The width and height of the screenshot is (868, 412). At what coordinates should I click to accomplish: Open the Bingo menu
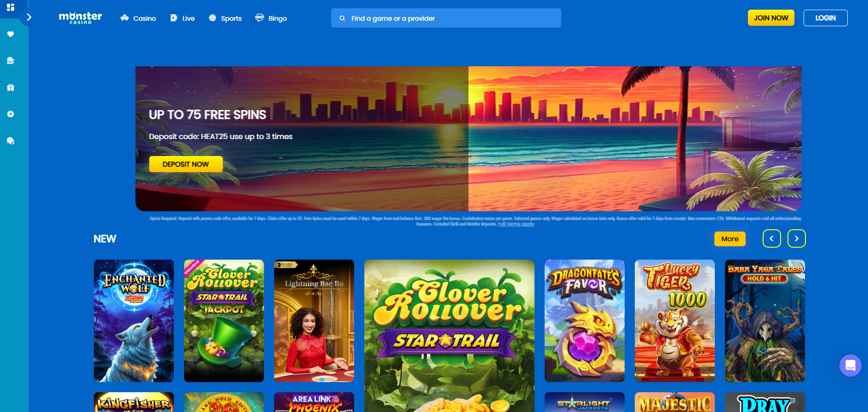[271, 18]
